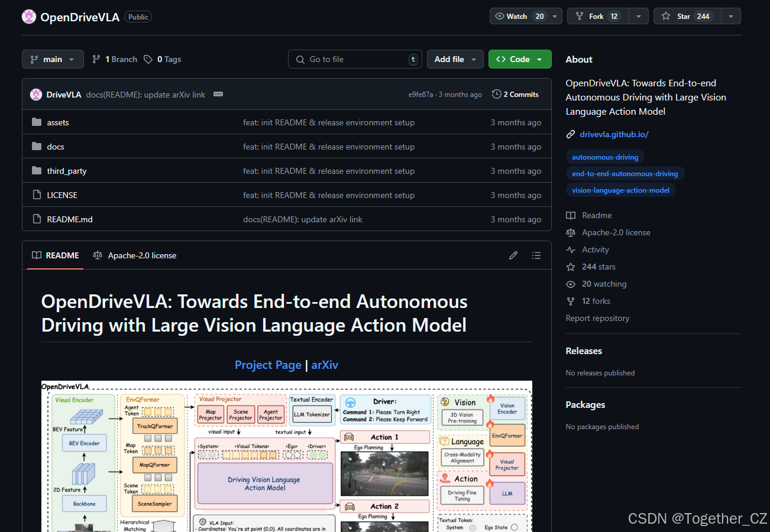The image size is (770, 532).
Task: Open the README outline list icon
Action: tap(536, 255)
